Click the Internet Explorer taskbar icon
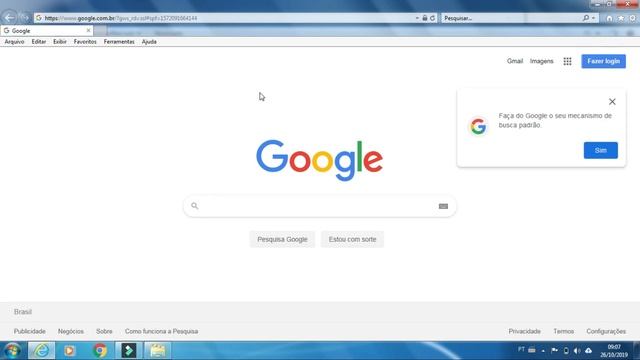The width and height of the screenshot is (640, 360). click(x=41, y=351)
